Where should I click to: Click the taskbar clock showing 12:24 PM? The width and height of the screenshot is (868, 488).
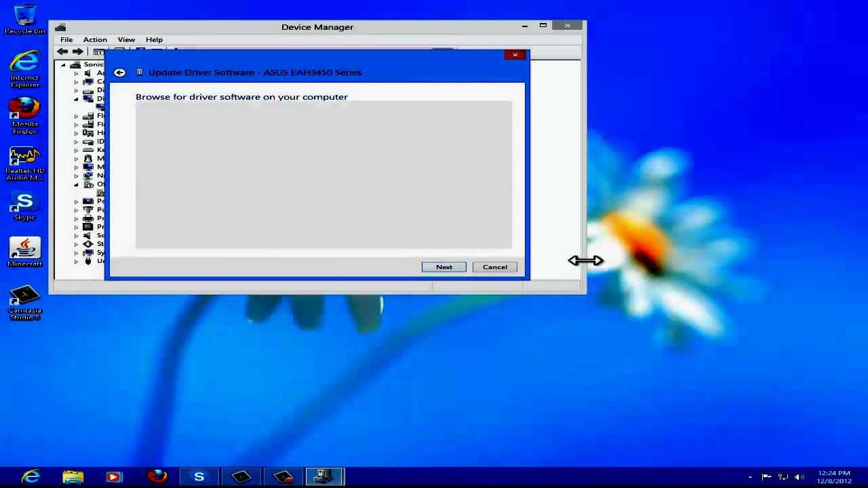pos(834,477)
